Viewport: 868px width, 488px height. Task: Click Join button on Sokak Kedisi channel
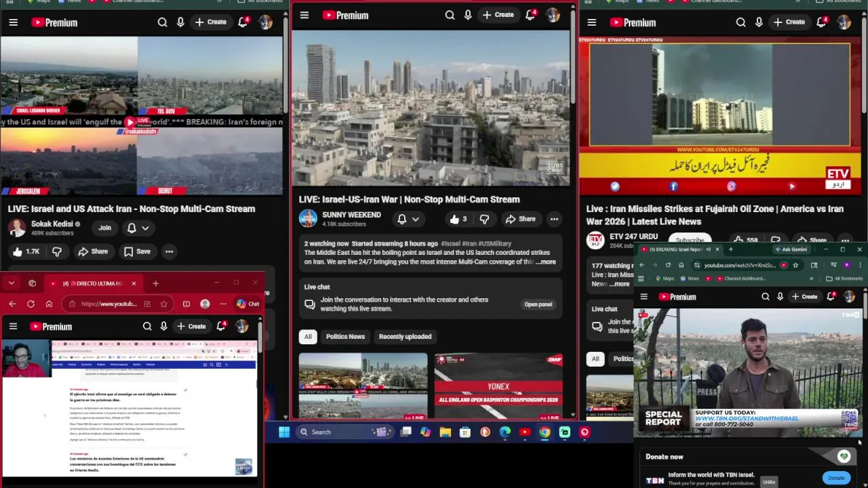[104, 228]
